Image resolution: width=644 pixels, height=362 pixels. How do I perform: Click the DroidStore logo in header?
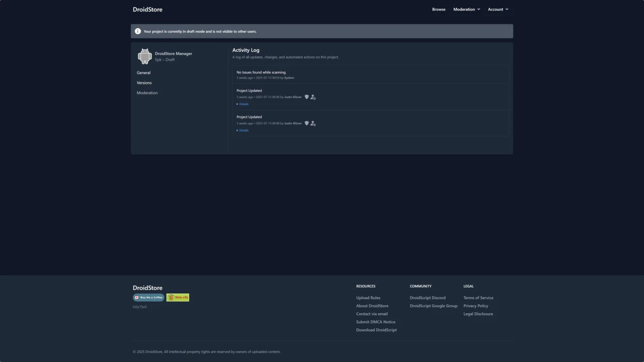147,10
